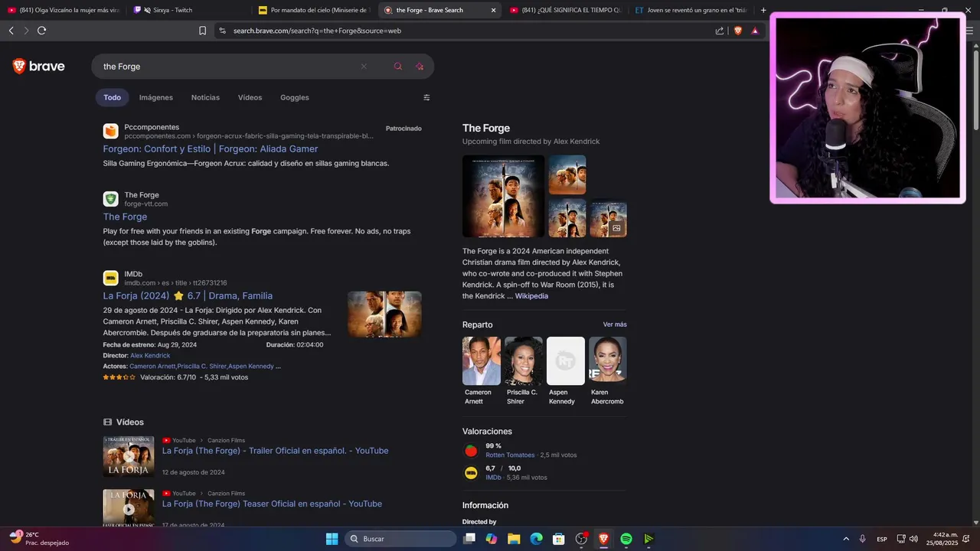Play the Trailer Oficial video thumbnail

(x=129, y=457)
